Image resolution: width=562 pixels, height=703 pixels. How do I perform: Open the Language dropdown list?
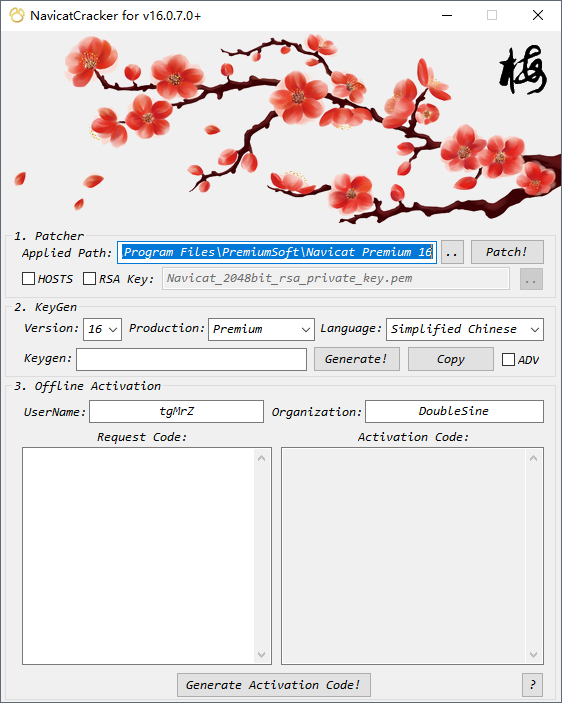(x=465, y=330)
